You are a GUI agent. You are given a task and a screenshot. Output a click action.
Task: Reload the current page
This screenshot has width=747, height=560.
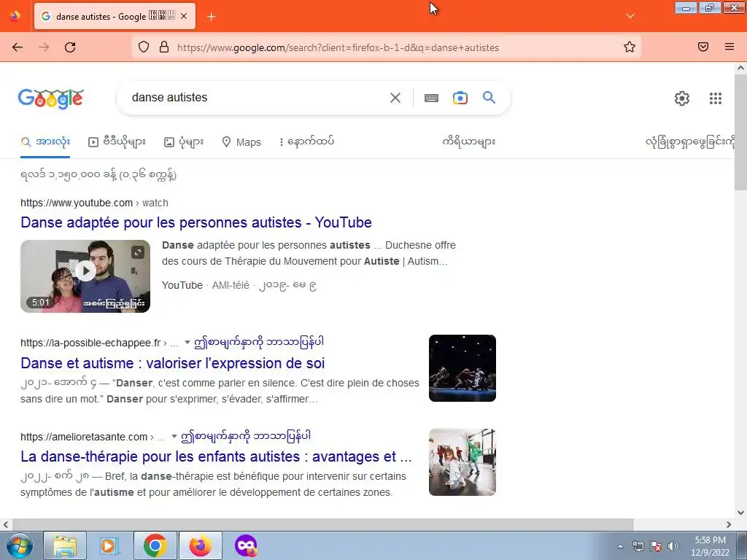(x=70, y=47)
